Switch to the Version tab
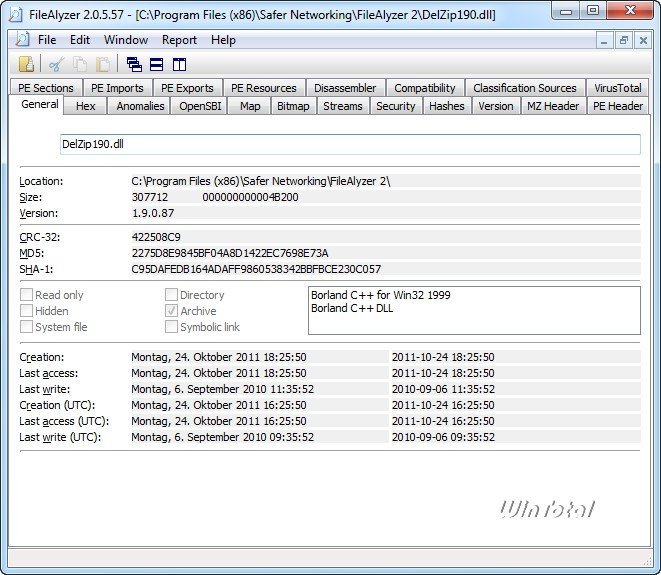661x575 pixels. 496,106
